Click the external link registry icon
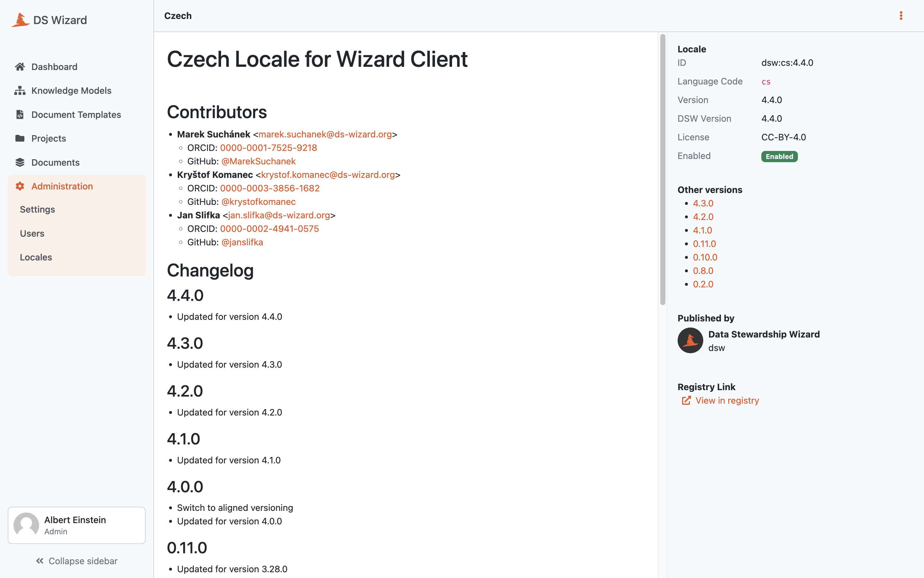This screenshot has height=578, width=924. [686, 401]
